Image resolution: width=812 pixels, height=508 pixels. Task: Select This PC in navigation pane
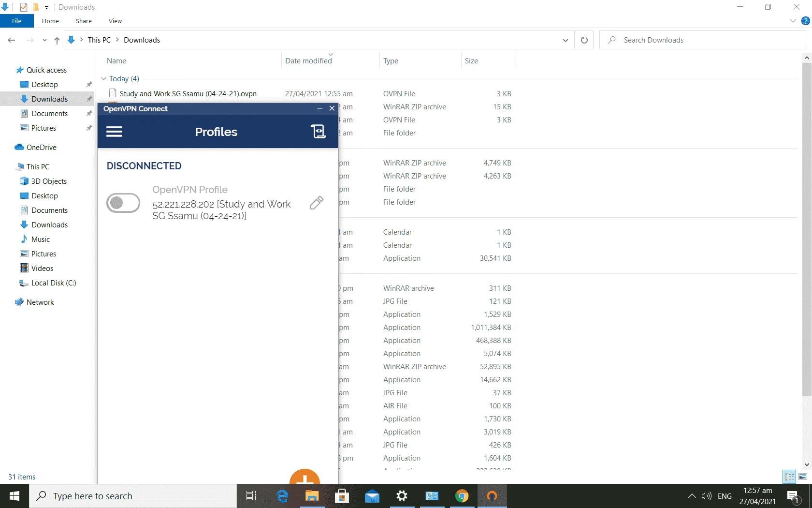coord(38,167)
